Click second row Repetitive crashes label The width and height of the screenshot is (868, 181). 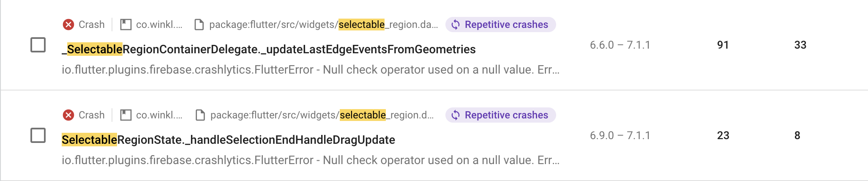(x=506, y=115)
